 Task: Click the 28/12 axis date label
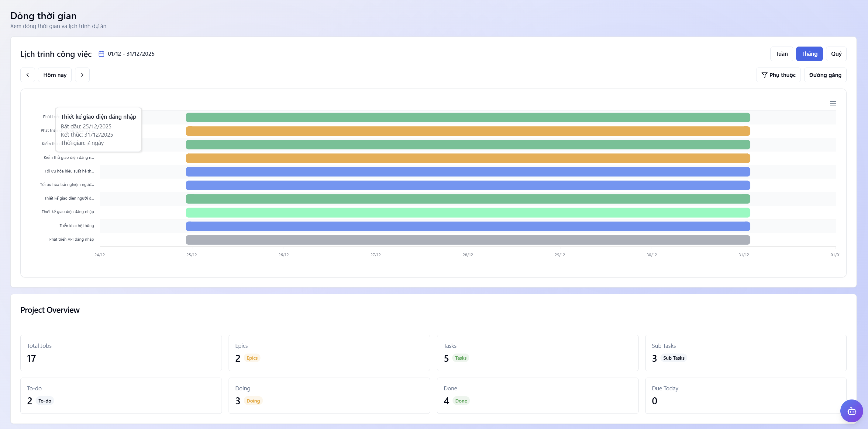coord(468,255)
